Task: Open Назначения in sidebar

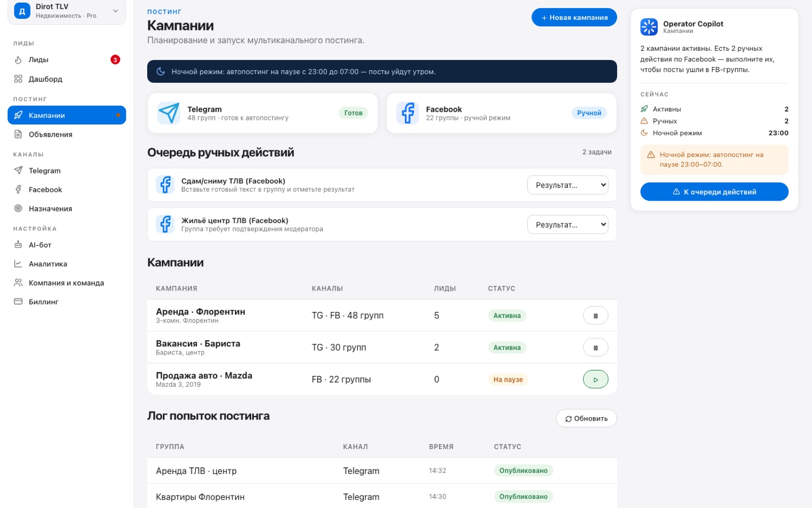Action: 66,208
